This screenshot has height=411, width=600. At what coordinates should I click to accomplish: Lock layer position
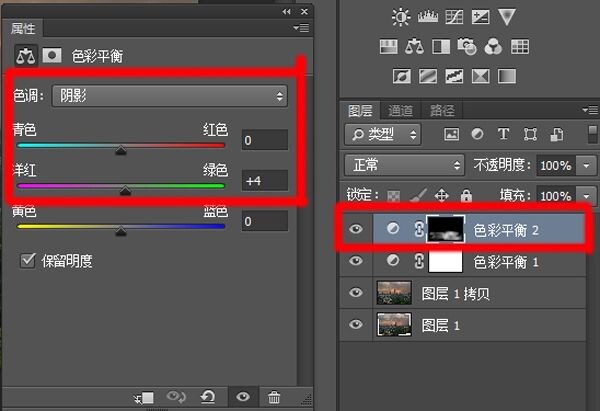442,196
